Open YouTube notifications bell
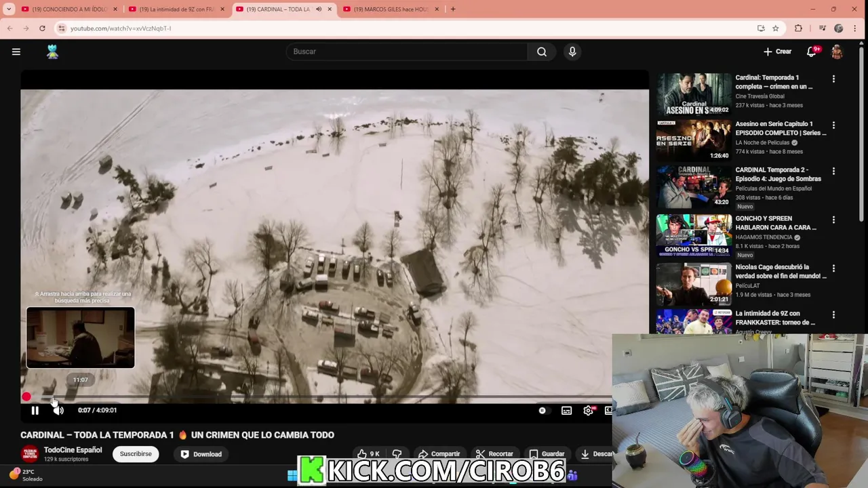Screen dimensions: 868x488 [x=812, y=52]
